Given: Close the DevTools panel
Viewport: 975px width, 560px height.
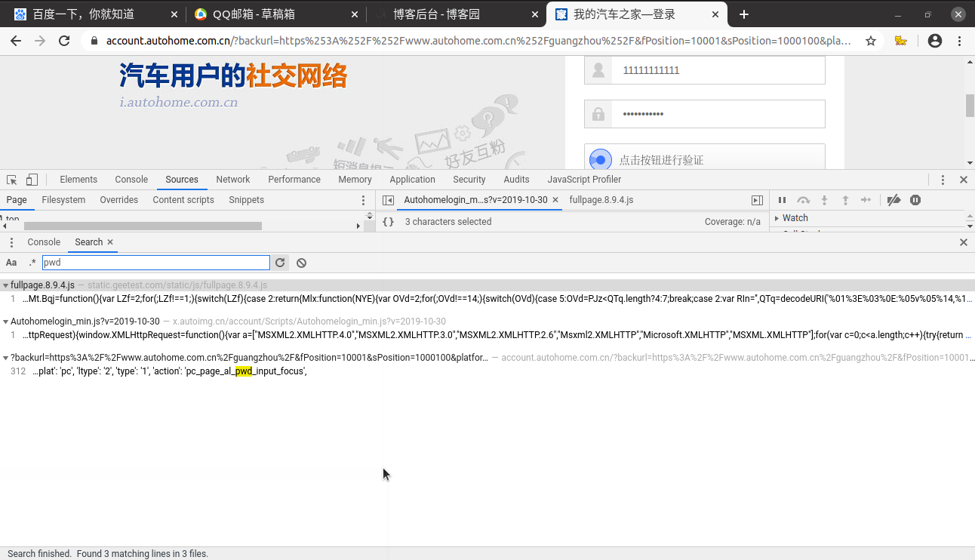Looking at the screenshot, I should pos(964,180).
